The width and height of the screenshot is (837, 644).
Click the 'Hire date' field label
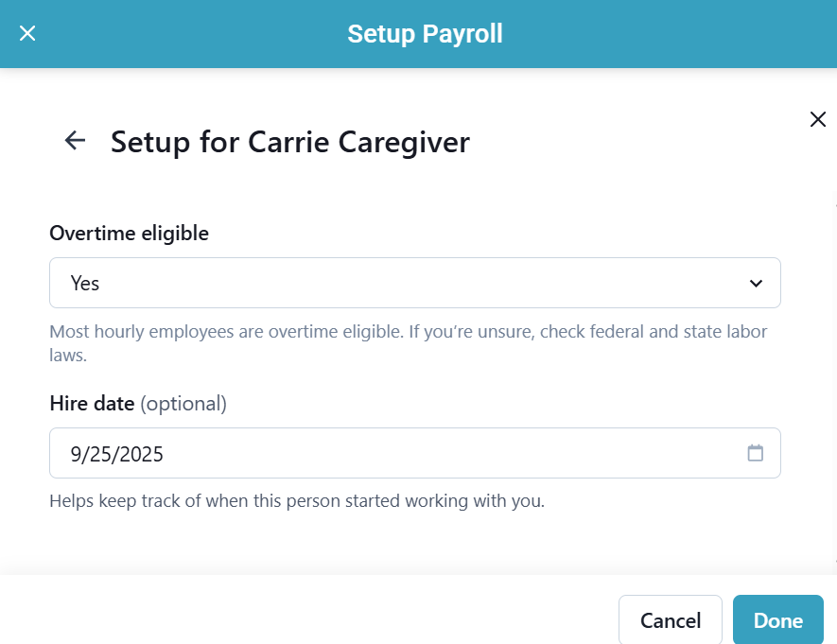pyautogui.click(x=92, y=404)
